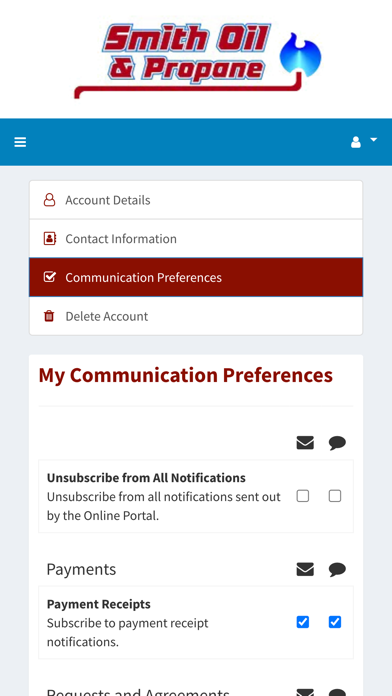Check text unsubscribe from all notifications
The image size is (392, 696).
tap(335, 496)
